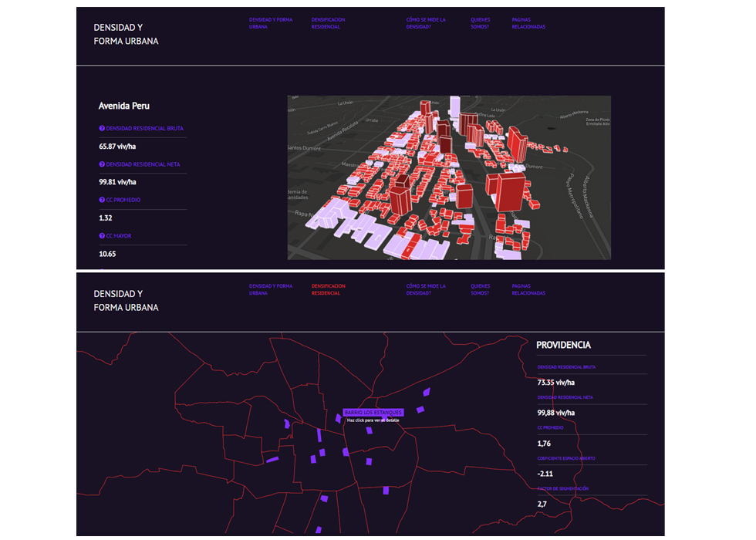Go to 'Cómo se mide la densidad?' in top header
756x540 pixels.
click(426, 23)
